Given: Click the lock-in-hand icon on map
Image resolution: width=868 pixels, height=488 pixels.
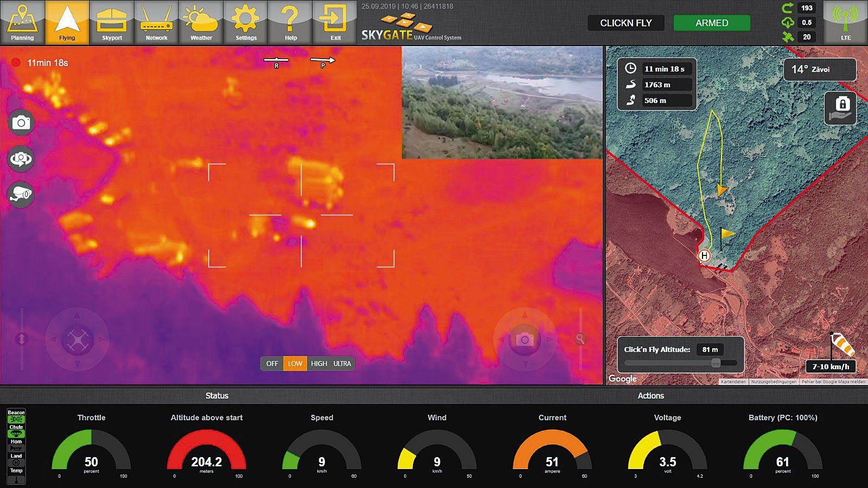Looking at the screenshot, I should tap(840, 108).
